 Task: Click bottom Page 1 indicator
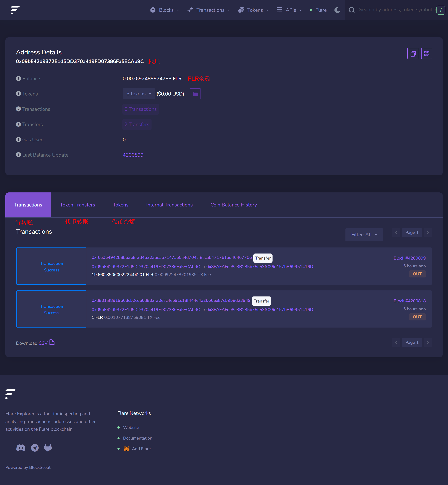point(412,342)
